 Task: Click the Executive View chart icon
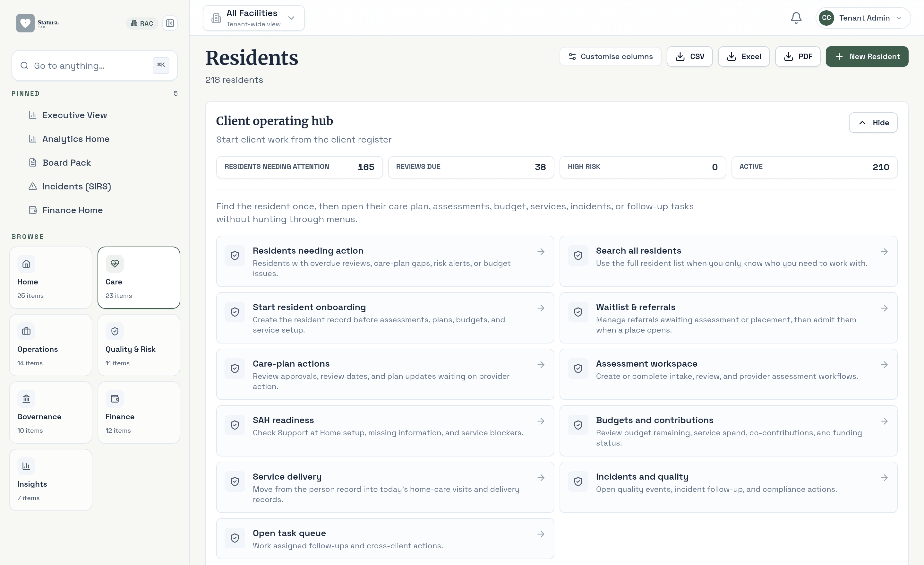tap(33, 115)
